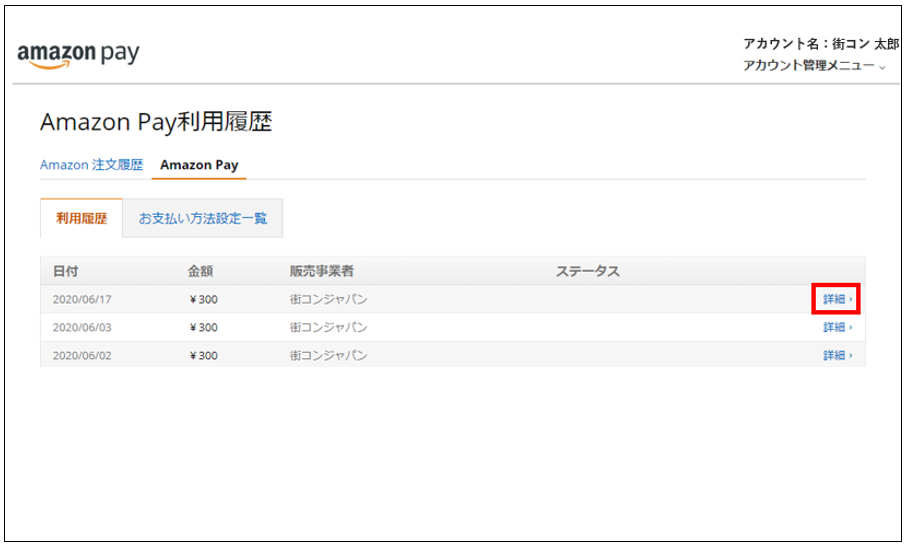
Task: Select the Amazon Pay tab
Action: pyautogui.click(x=199, y=165)
